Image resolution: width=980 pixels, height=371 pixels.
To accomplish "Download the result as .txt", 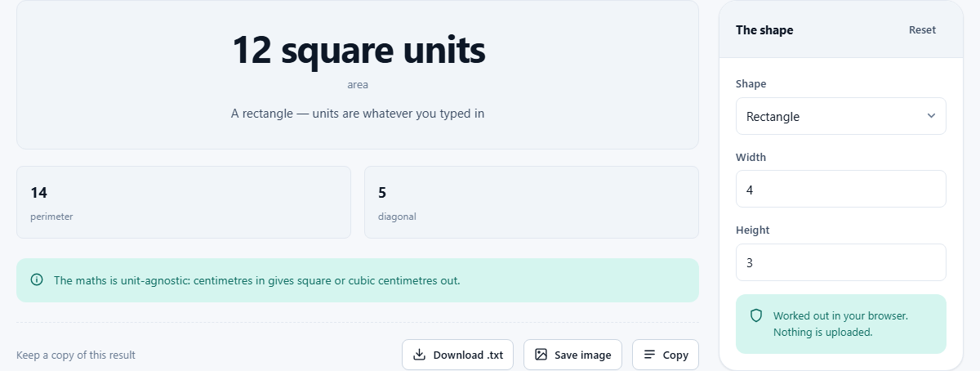I will [457, 355].
